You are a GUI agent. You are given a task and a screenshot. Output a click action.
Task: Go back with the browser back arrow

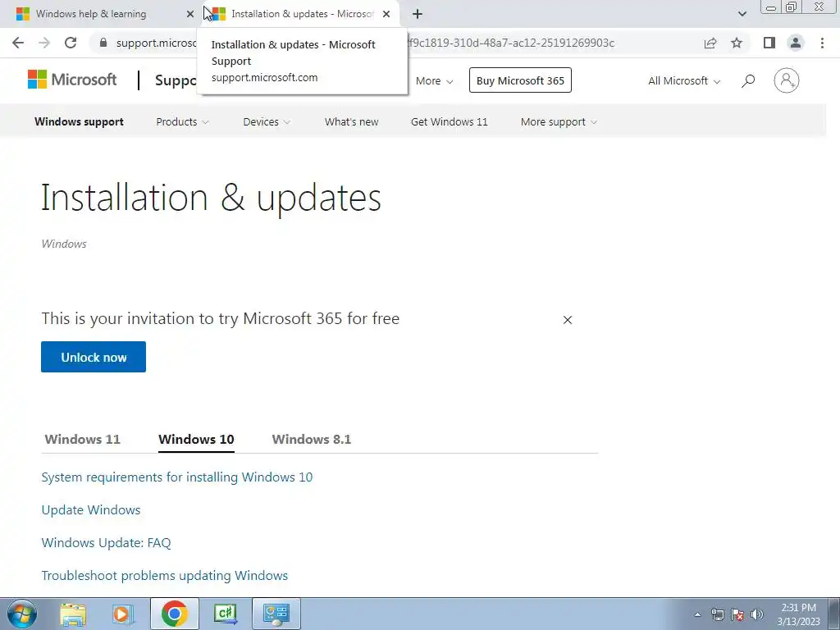[18, 43]
